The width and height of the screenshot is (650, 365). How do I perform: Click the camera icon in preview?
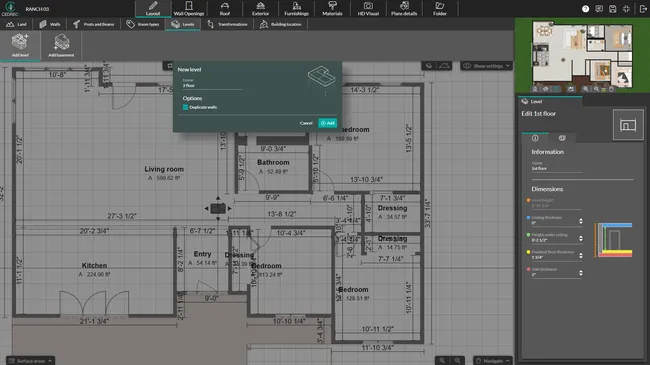click(571, 89)
